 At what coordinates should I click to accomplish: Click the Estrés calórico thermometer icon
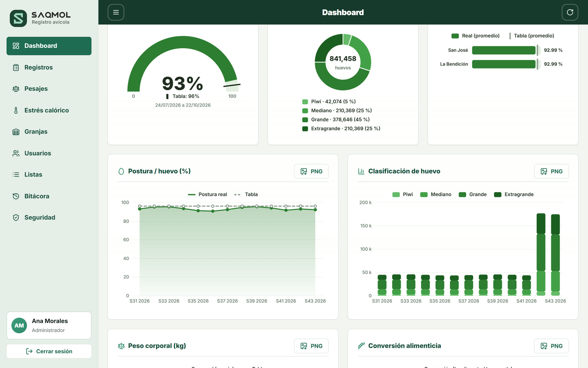click(x=16, y=110)
